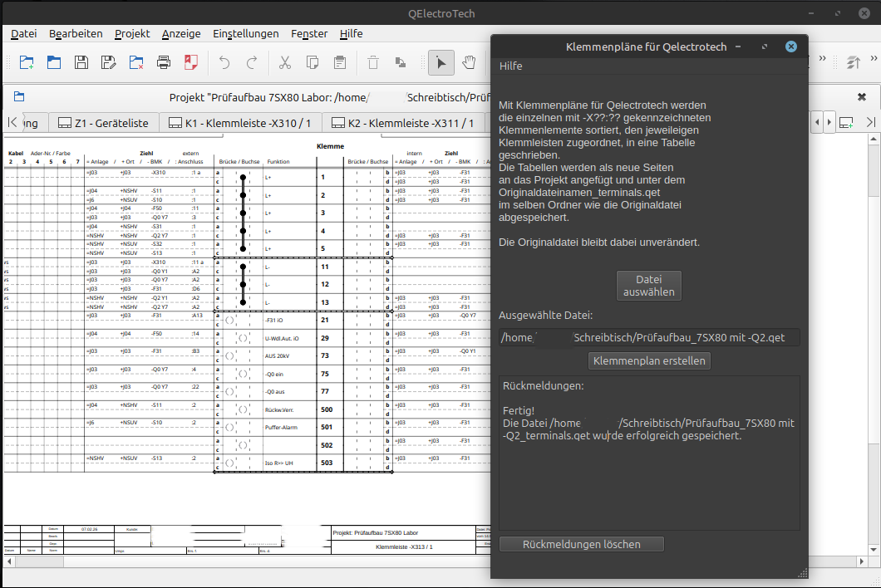Click the Open project folder icon
Image resolution: width=881 pixels, height=588 pixels.
(54, 62)
